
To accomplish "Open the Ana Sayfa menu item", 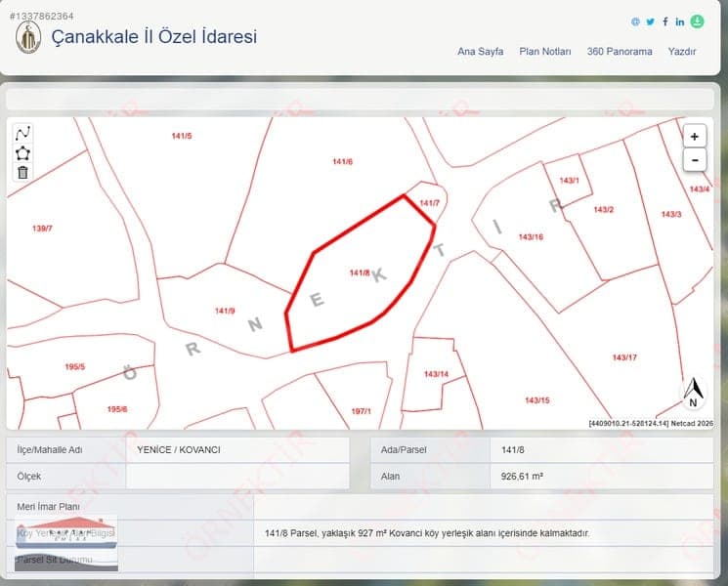I will 480,52.
